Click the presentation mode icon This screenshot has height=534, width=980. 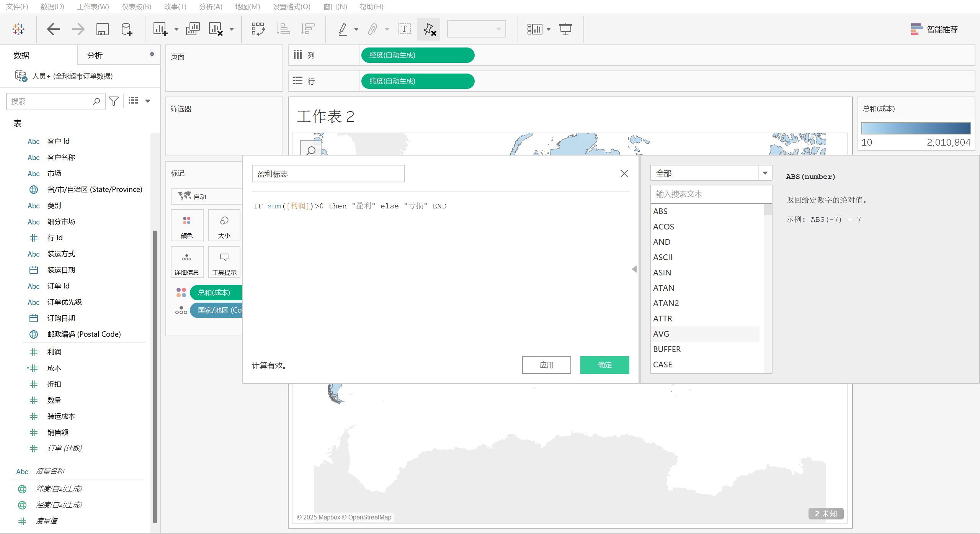(x=565, y=29)
